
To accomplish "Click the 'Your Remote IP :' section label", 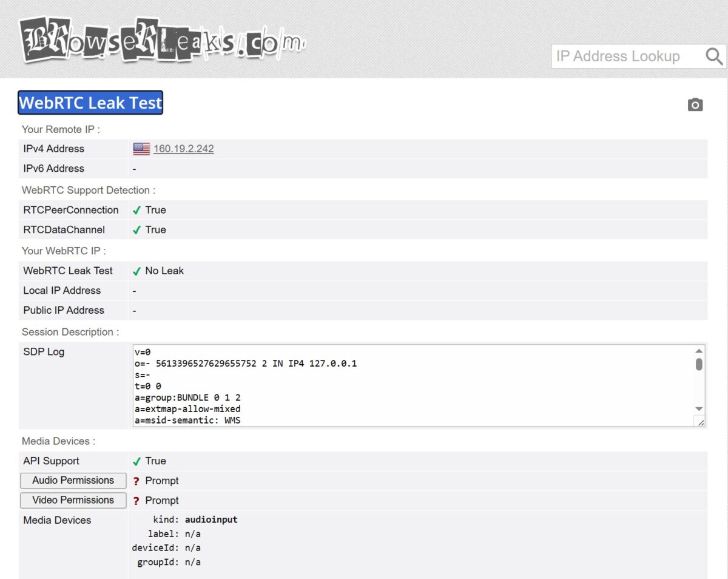I will 61,129.
